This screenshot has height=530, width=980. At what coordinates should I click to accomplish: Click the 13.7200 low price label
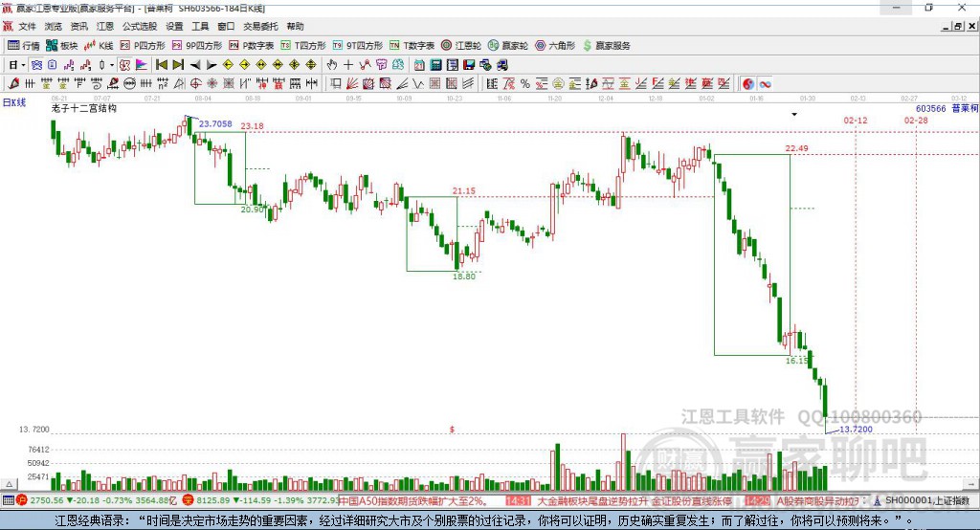856,429
